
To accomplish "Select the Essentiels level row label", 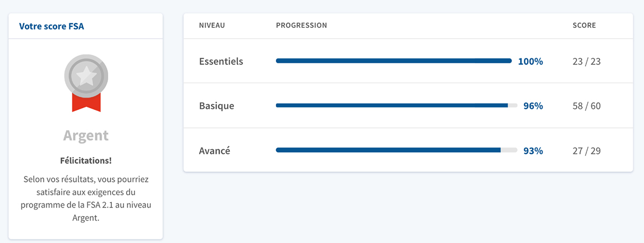I will click(221, 61).
